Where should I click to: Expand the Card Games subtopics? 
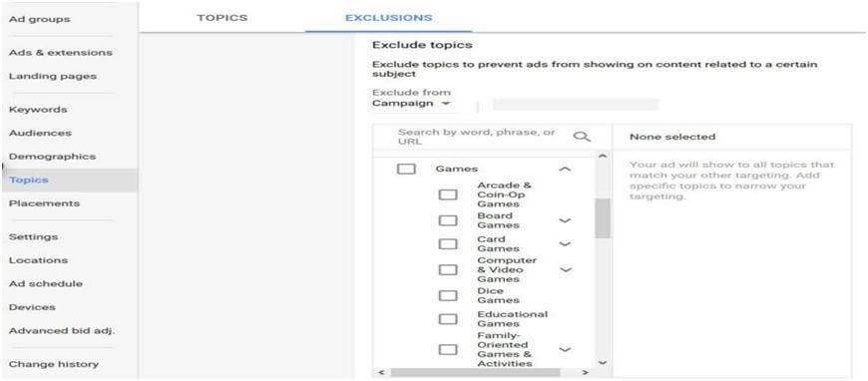click(x=565, y=243)
